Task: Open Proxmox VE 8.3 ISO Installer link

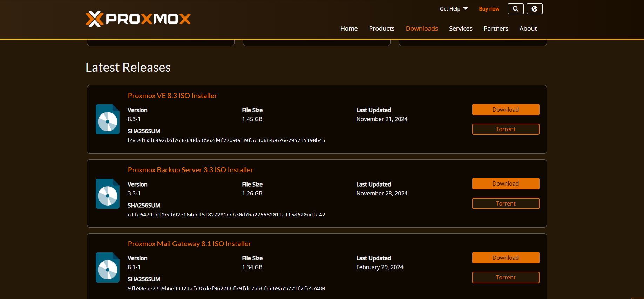Action: [172, 96]
